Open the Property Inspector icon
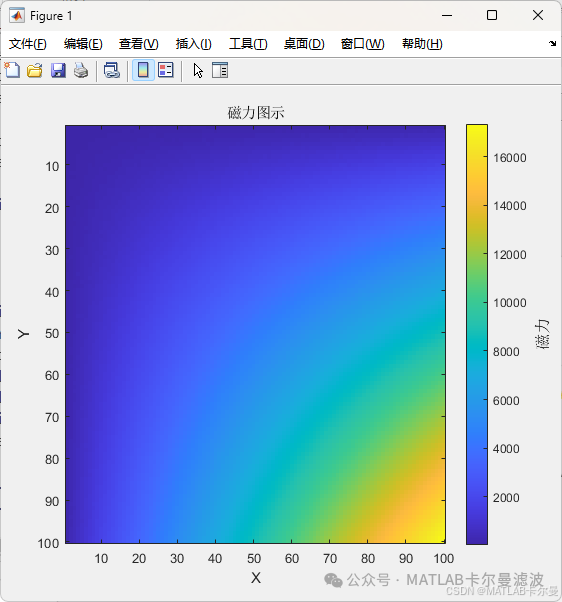 pyautogui.click(x=220, y=70)
